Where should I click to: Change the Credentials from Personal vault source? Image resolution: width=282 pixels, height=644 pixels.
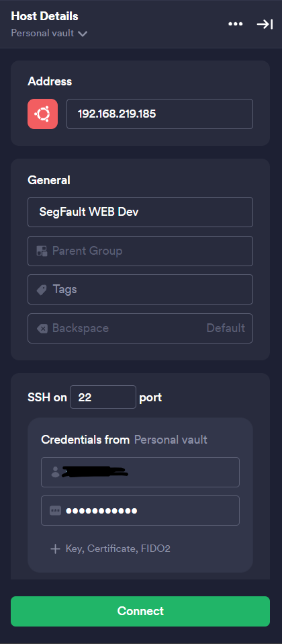click(x=171, y=440)
